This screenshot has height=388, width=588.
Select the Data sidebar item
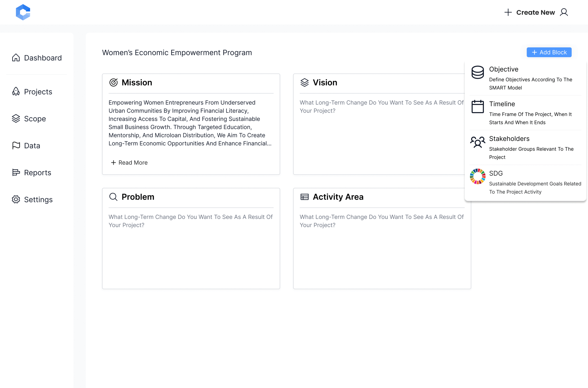tap(26, 145)
